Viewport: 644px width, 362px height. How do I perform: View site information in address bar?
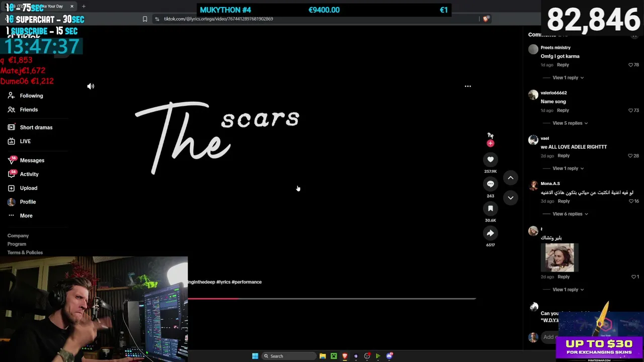click(x=157, y=19)
